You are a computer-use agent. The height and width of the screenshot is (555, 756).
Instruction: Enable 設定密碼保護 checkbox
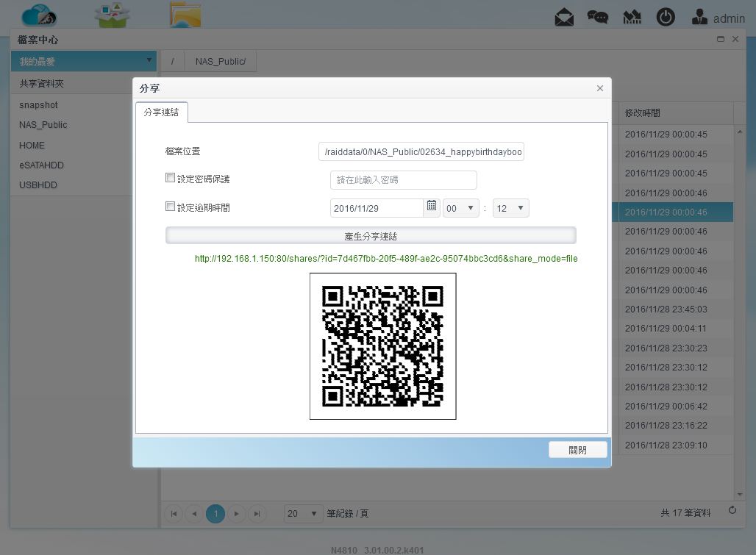(170, 178)
